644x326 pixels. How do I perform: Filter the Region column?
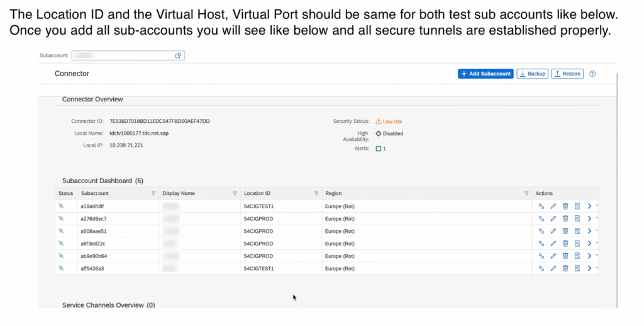click(526, 193)
